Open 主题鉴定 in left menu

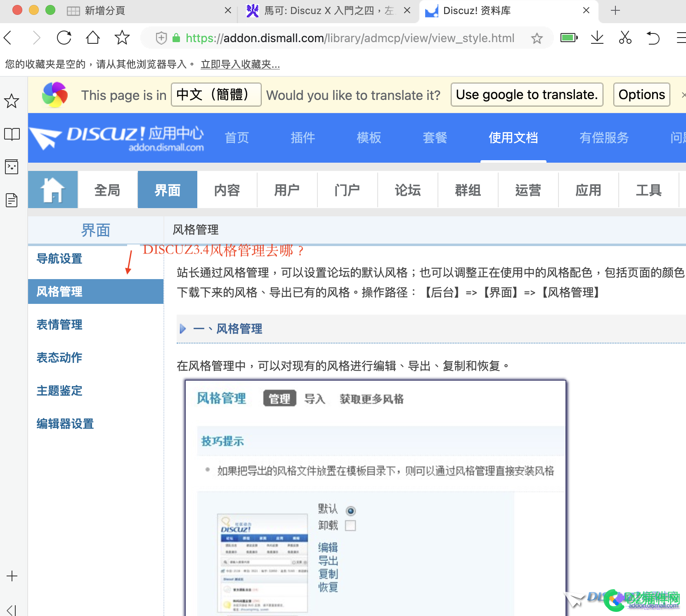click(x=59, y=391)
